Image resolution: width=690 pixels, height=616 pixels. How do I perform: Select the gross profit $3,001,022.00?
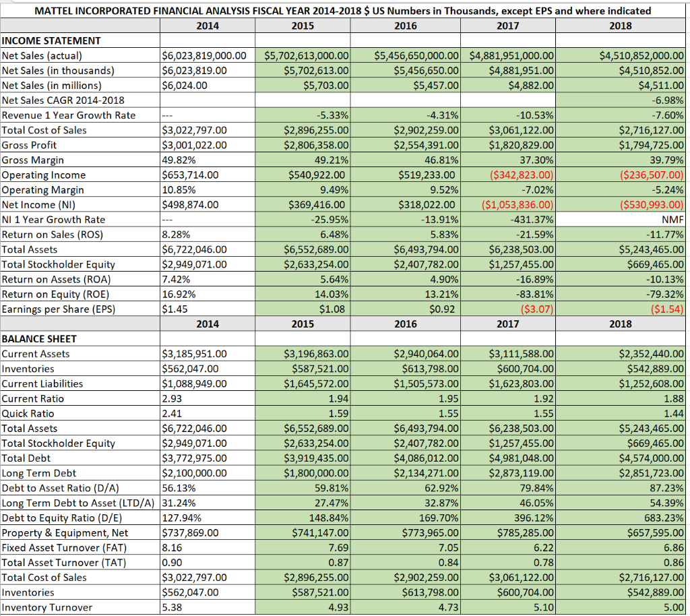(x=195, y=145)
